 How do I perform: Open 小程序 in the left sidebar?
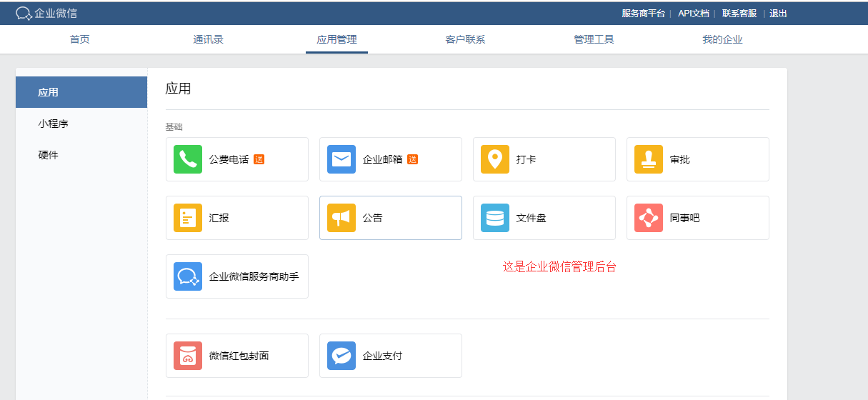click(x=81, y=124)
